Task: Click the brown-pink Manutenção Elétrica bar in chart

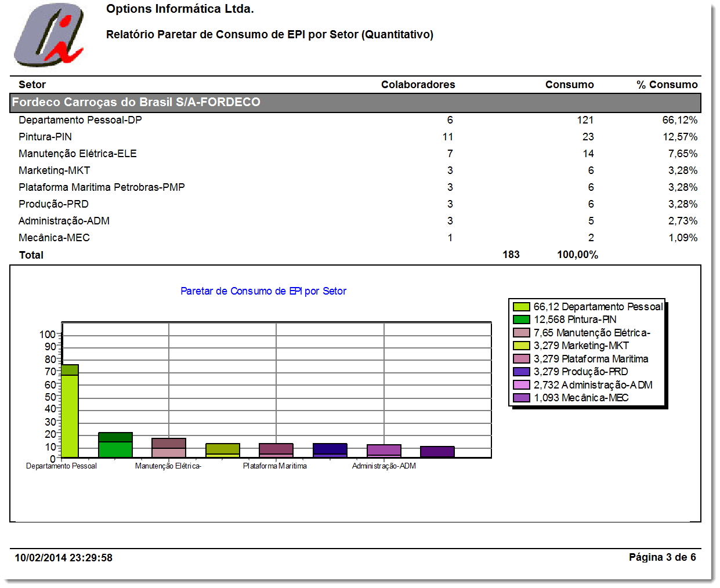Action: (169, 448)
